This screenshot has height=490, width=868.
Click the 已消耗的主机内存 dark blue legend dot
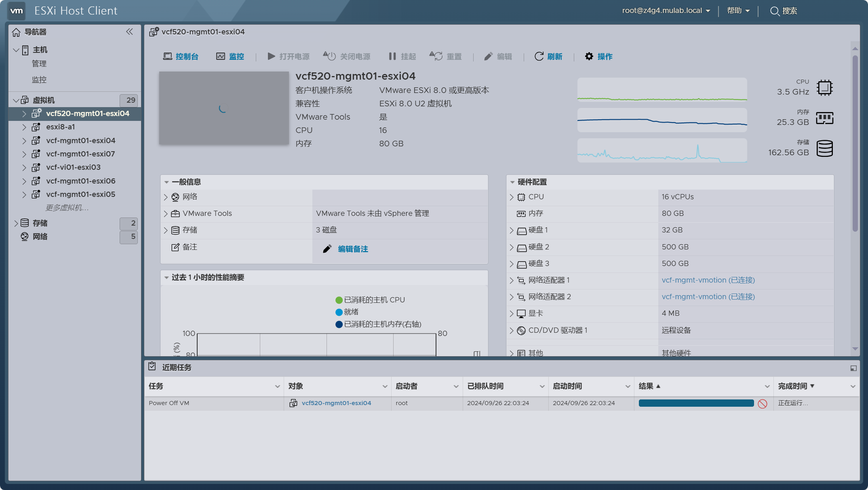coord(339,324)
